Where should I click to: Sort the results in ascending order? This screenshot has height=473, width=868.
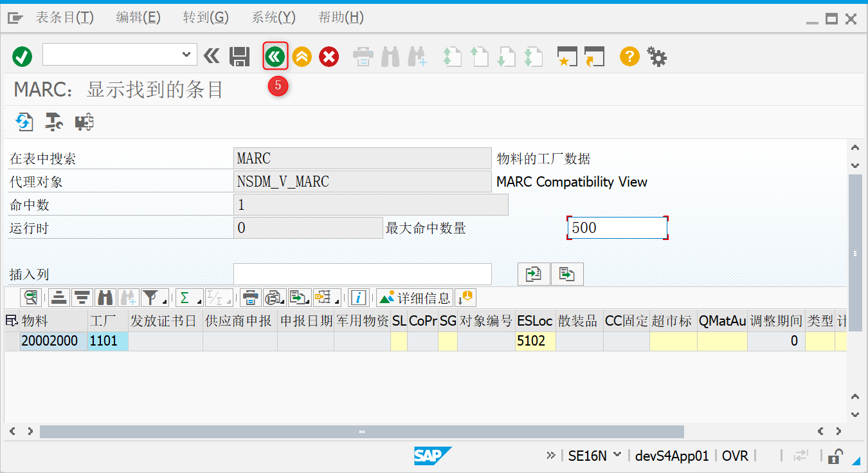59,297
